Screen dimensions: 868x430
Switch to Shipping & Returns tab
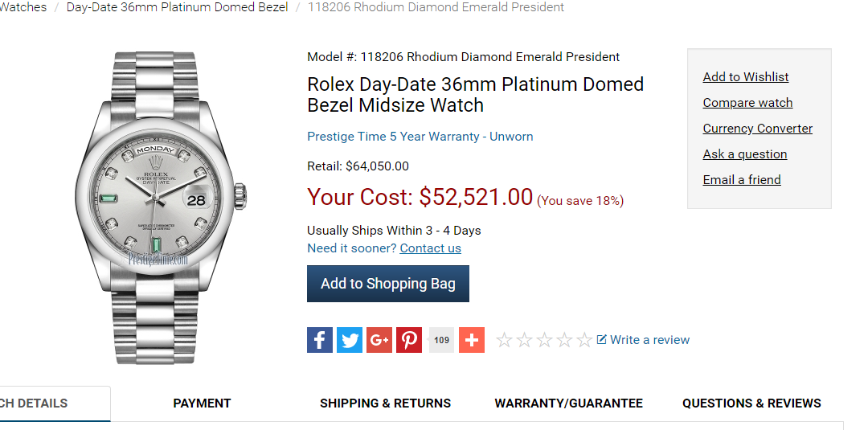point(385,403)
